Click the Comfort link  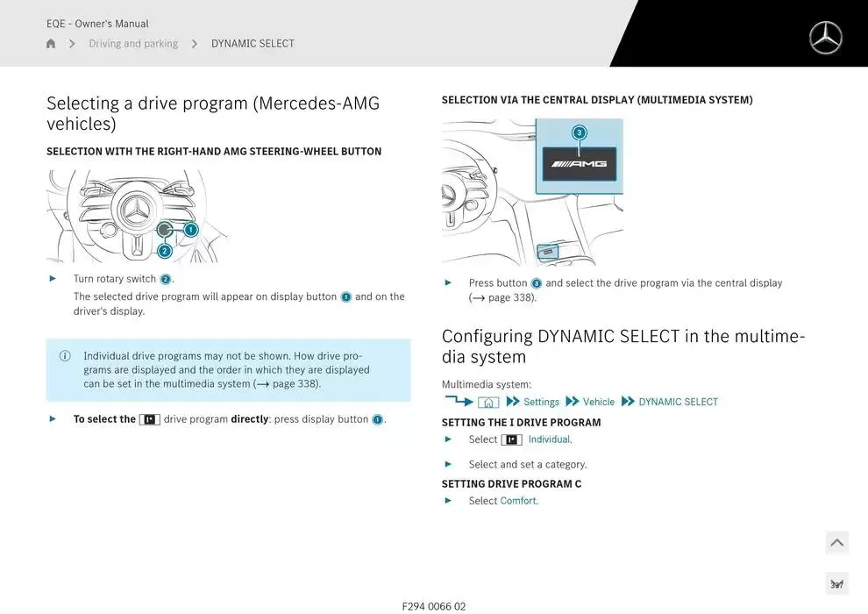[517, 501]
